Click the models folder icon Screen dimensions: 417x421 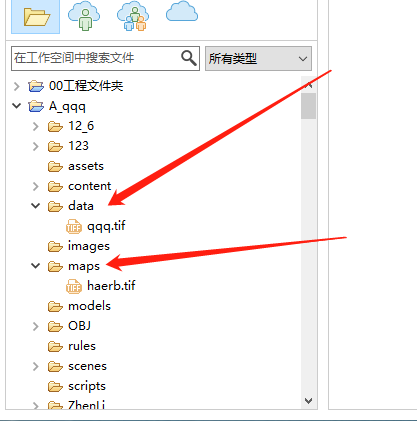coord(55,307)
